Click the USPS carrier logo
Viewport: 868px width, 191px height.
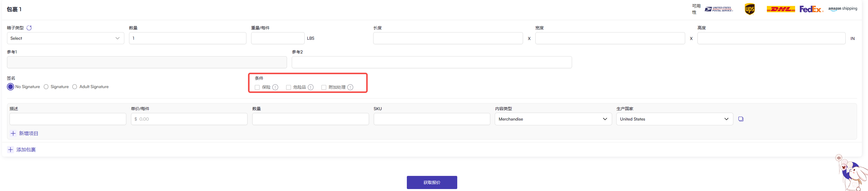[x=719, y=9]
